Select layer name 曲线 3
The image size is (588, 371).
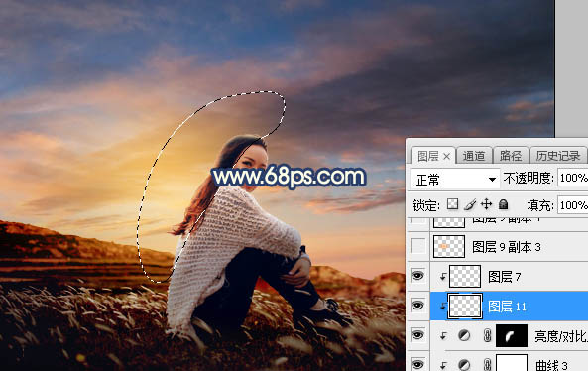click(x=551, y=365)
